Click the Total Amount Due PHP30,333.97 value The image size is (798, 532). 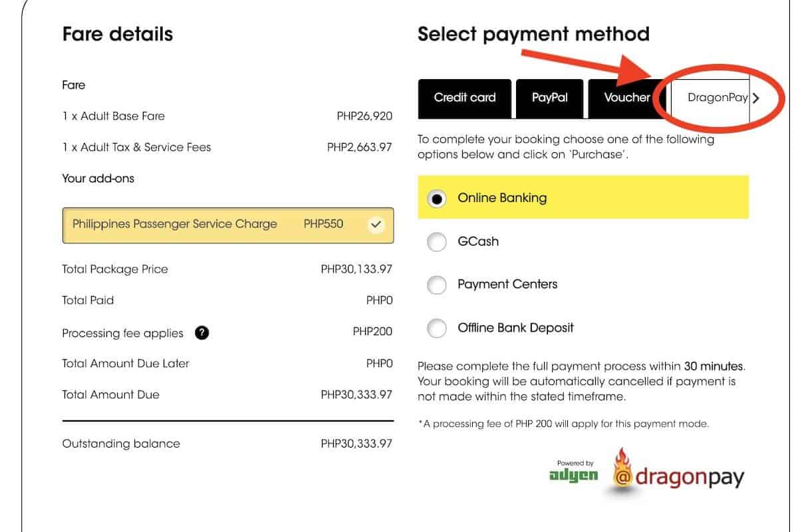[356, 395]
